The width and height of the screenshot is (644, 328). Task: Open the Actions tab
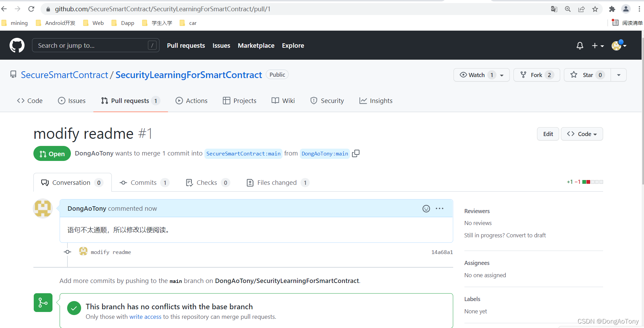tap(191, 101)
